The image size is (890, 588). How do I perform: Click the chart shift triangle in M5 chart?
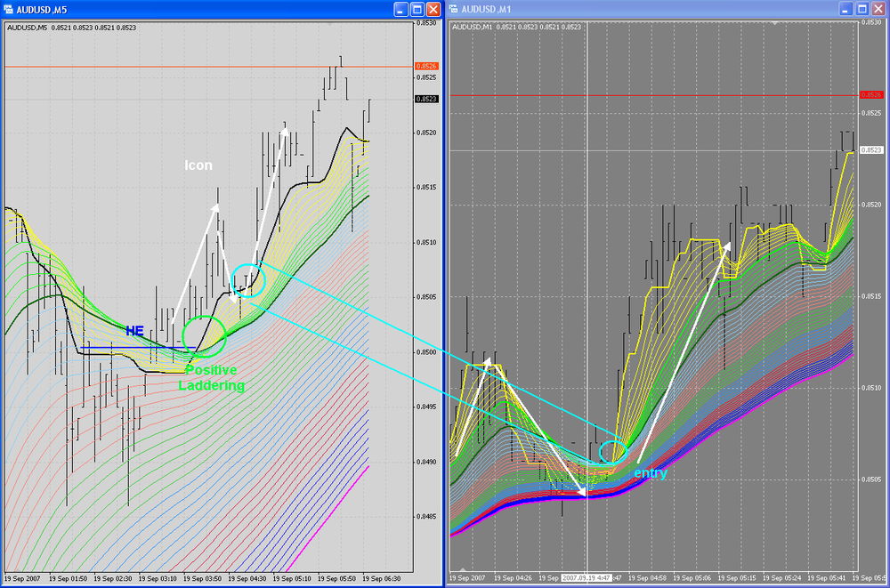330,24
